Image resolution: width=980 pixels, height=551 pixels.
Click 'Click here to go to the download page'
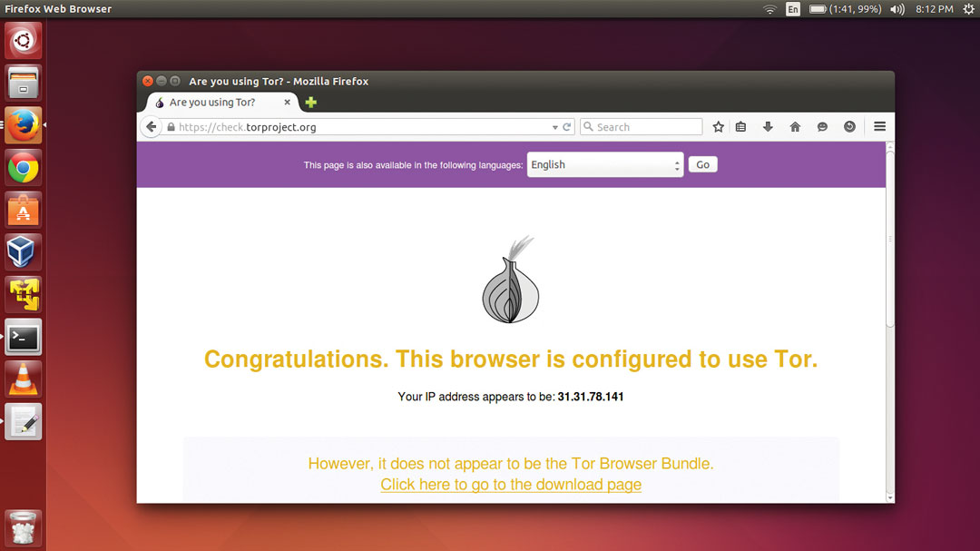(511, 485)
